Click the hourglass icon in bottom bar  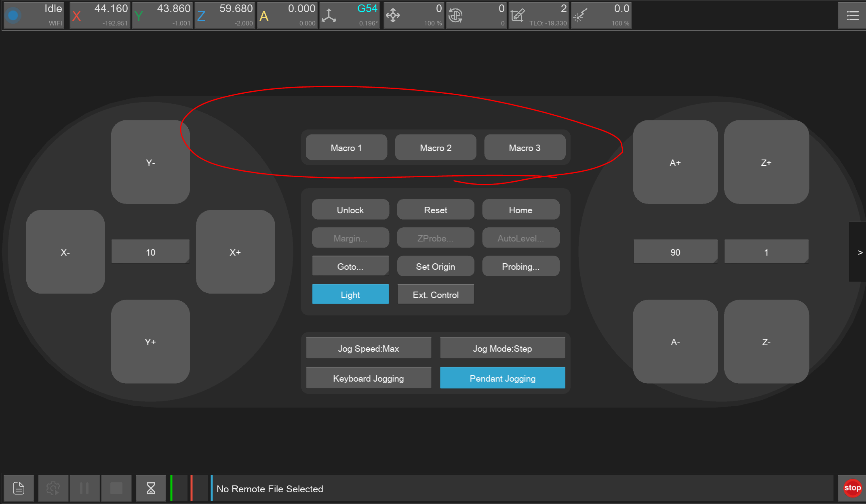[x=151, y=488]
